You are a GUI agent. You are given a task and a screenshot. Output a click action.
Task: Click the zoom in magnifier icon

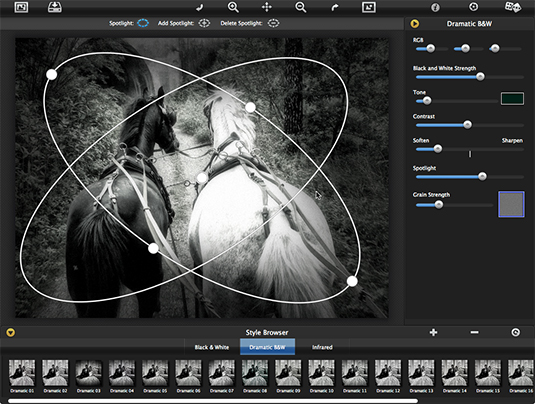[x=233, y=7]
